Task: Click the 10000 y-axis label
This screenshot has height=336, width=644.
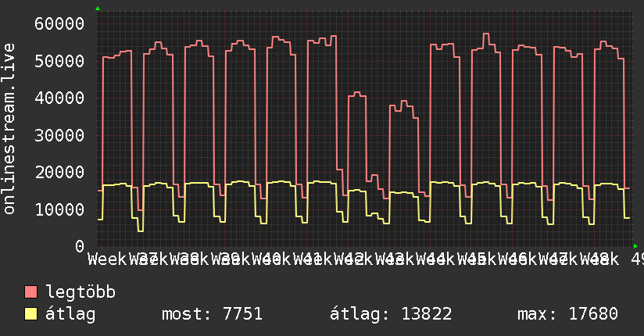Action: [x=59, y=209]
